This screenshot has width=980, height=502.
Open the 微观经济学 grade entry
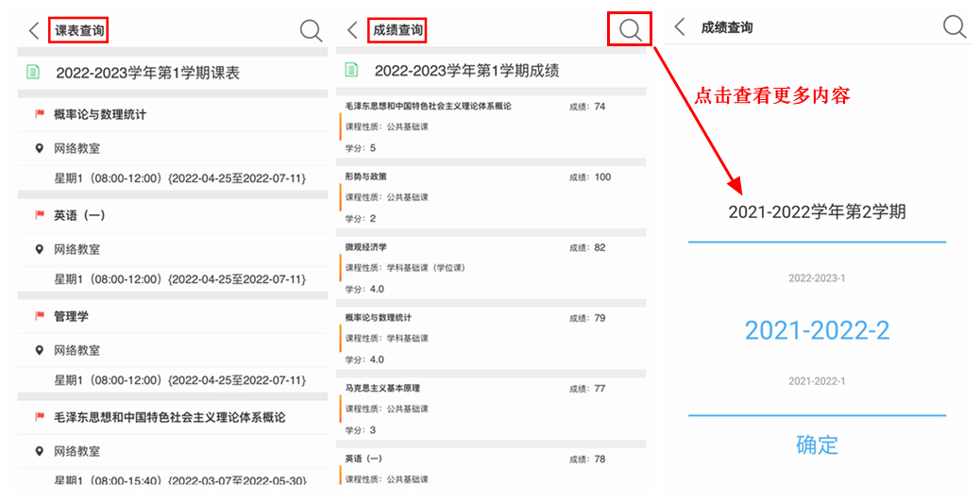491,268
